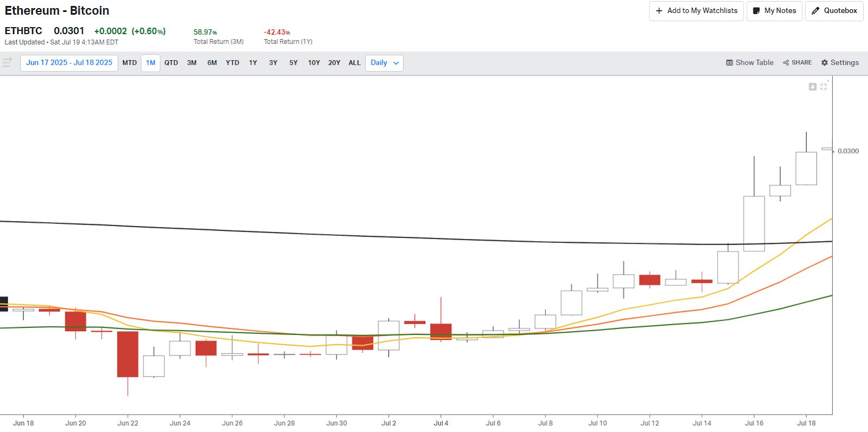
Task: Click the Settings gear icon
Action: (x=825, y=63)
